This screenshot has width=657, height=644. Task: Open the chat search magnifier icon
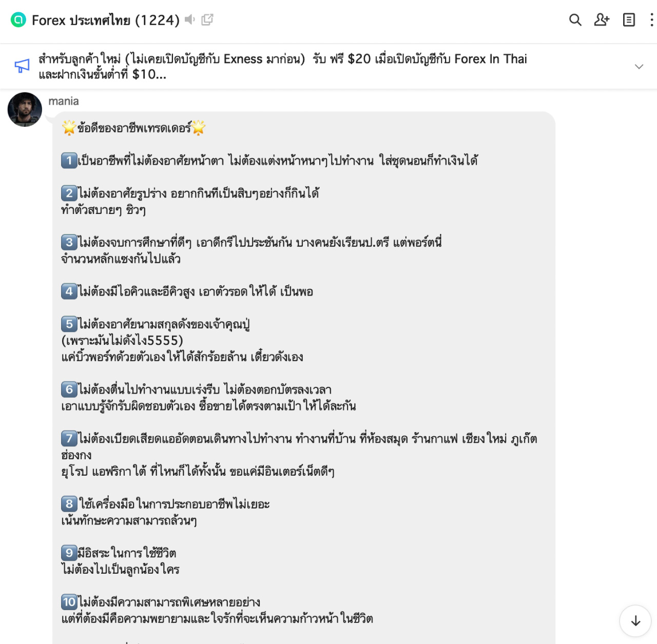pos(575,20)
